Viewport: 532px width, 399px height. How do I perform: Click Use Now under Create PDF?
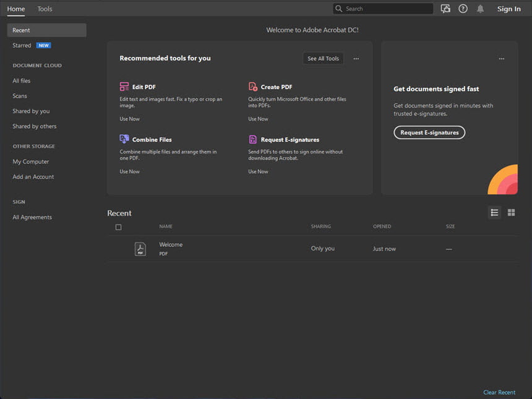(x=258, y=119)
